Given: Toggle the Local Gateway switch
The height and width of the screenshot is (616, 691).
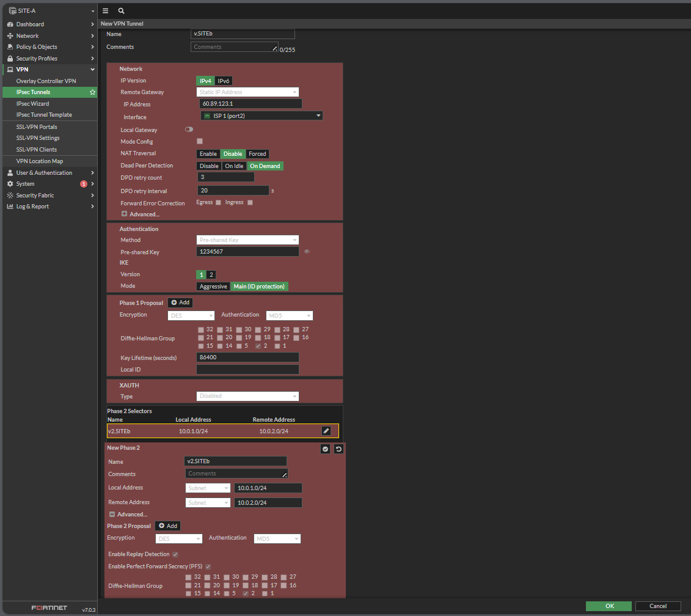Looking at the screenshot, I should (x=189, y=130).
